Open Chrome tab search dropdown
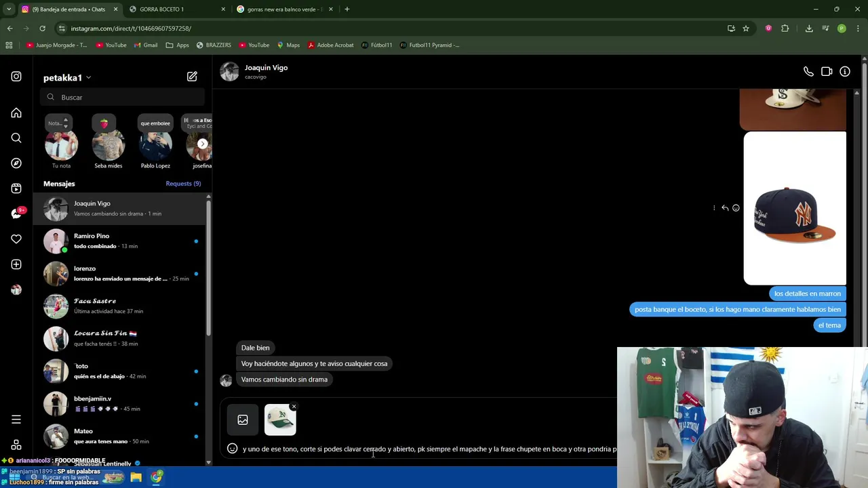868x488 pixels. click(9, 9)
